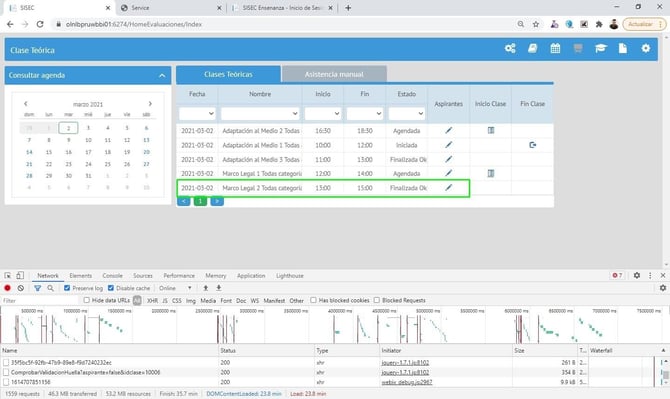Check Has blocked cookies checkbox
This screenshot has height=399, width=670.
coord(314,300)
